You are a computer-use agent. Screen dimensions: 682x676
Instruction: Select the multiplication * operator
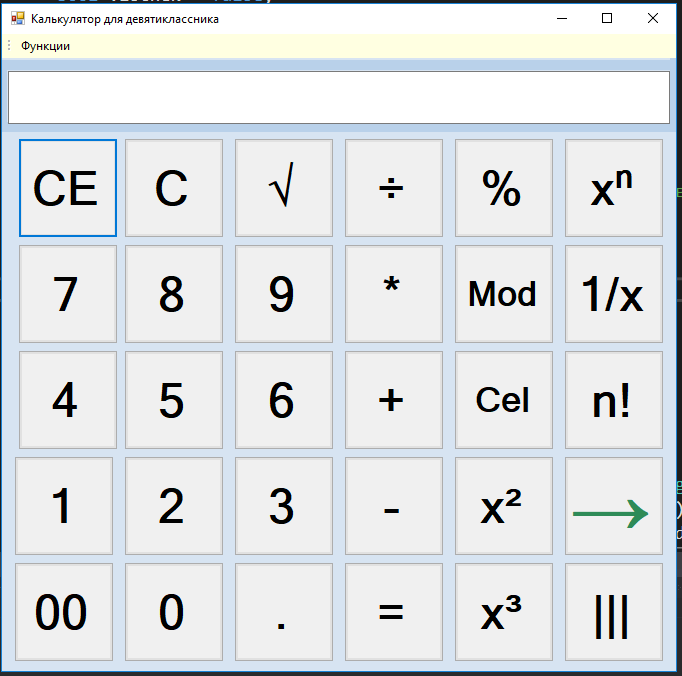(x=394, y=294)
